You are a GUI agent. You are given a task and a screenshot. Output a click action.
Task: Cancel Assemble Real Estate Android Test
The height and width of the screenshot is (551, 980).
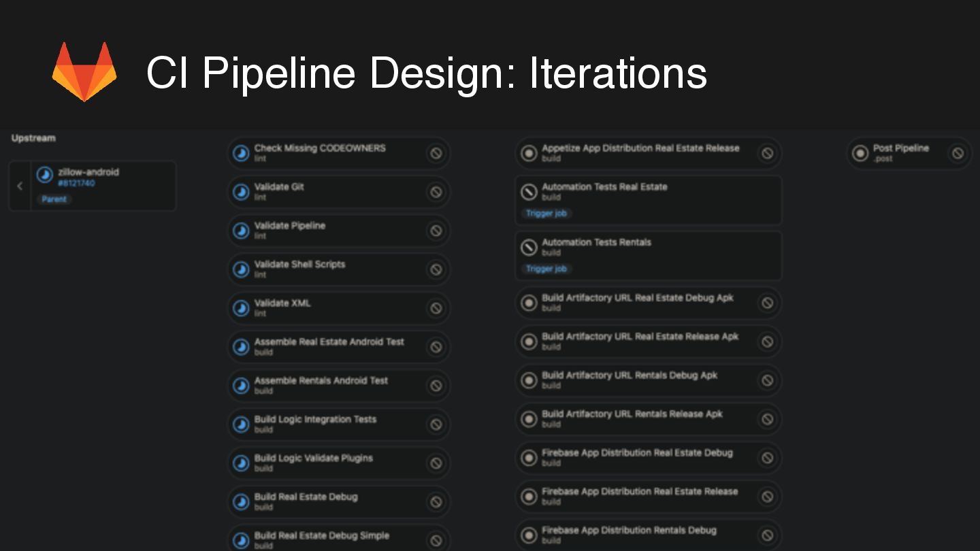coord(436,347)
